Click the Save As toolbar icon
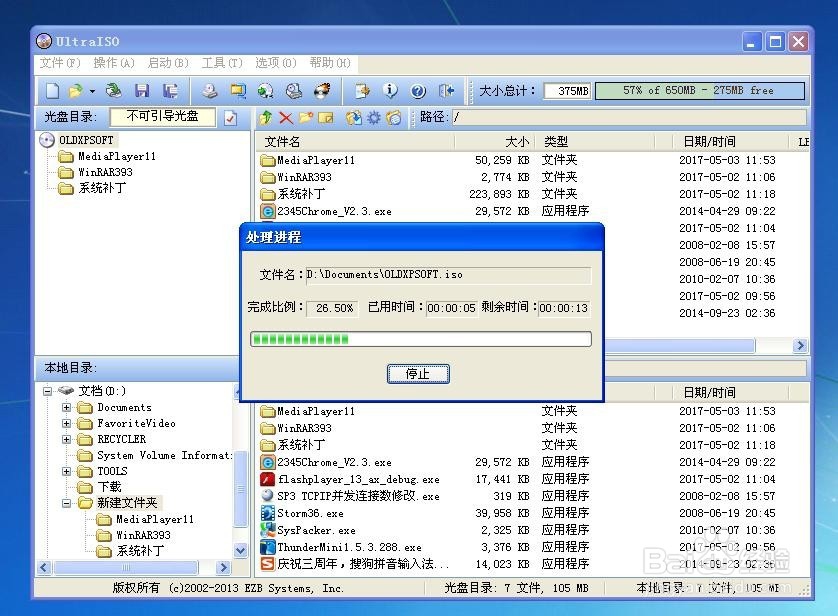The image size is (838, 616). point(170,91)
